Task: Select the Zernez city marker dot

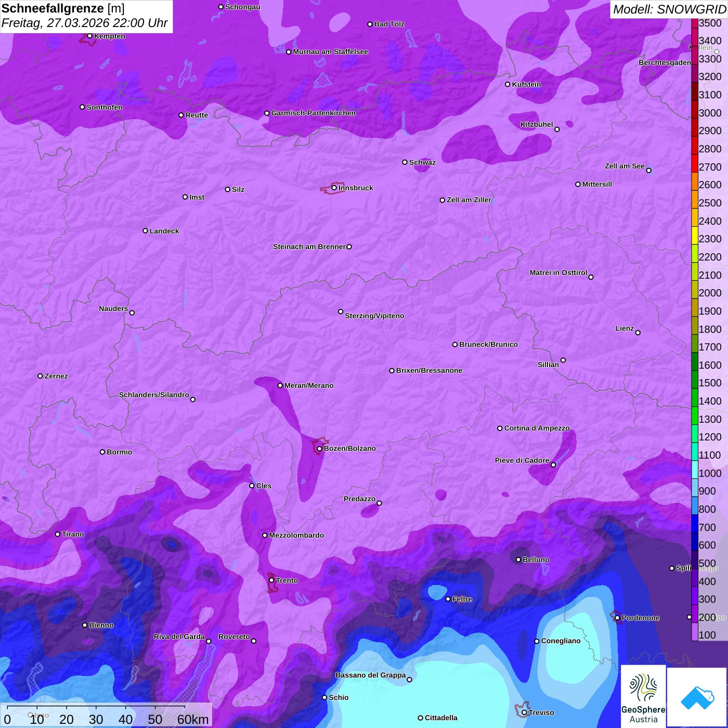Action: 40,376
